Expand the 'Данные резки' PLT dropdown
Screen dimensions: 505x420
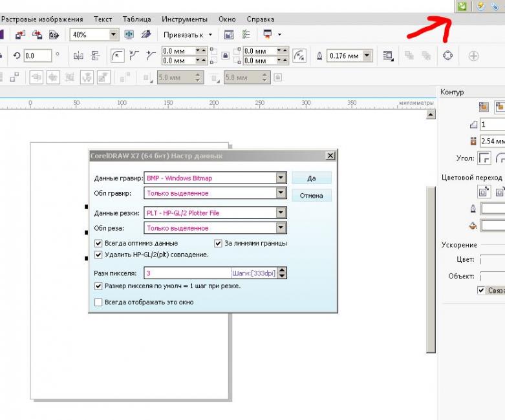coord(281,213)
